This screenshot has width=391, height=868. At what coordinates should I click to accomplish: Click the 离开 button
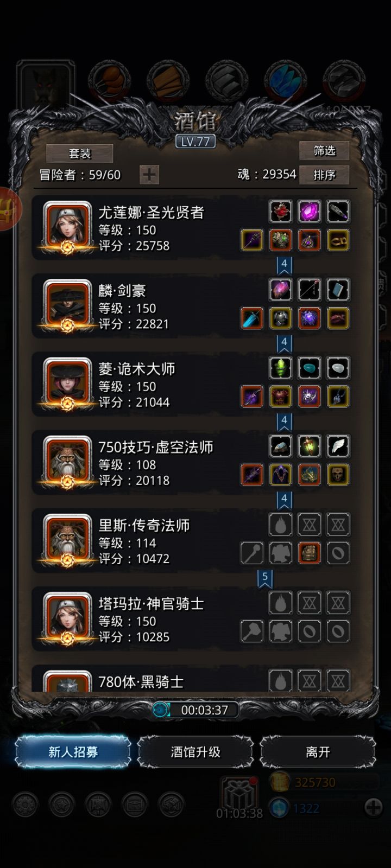(x=318, y=752)
